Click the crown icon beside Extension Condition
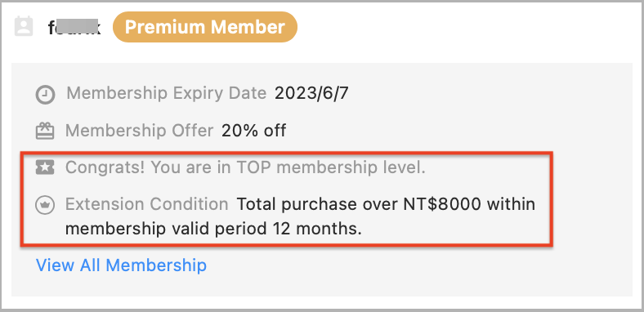Image resolution: width=644 pixels, height=312 pixels. coord(45,205)
